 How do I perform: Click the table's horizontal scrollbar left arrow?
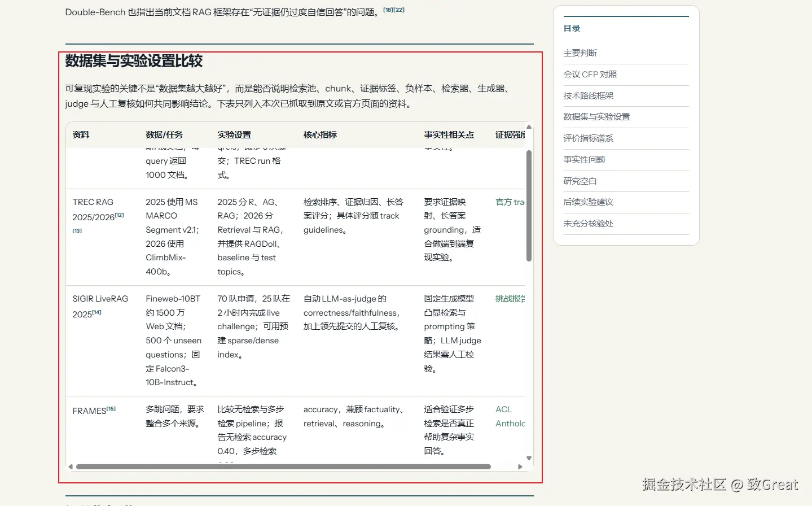(71, 467)
